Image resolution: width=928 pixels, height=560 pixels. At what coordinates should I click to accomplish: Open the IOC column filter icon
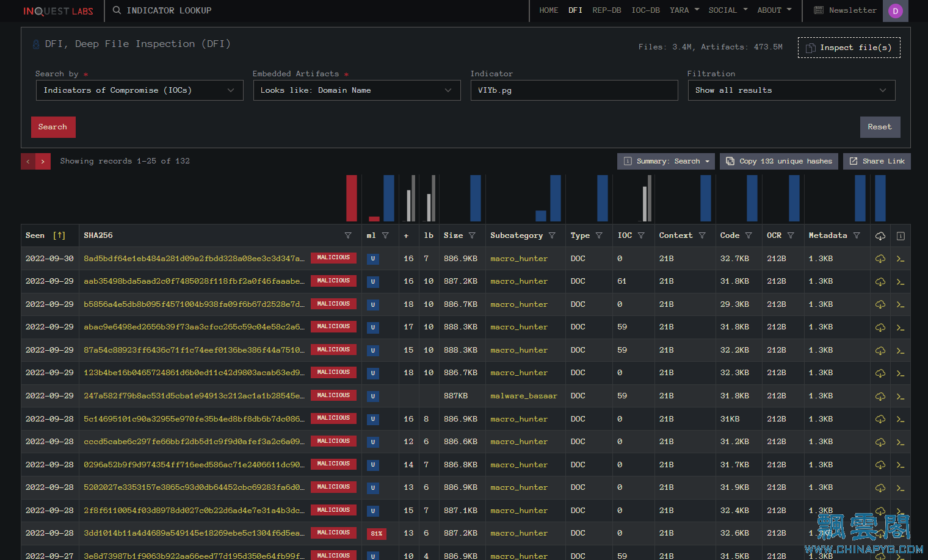click(x=641, y=235)
